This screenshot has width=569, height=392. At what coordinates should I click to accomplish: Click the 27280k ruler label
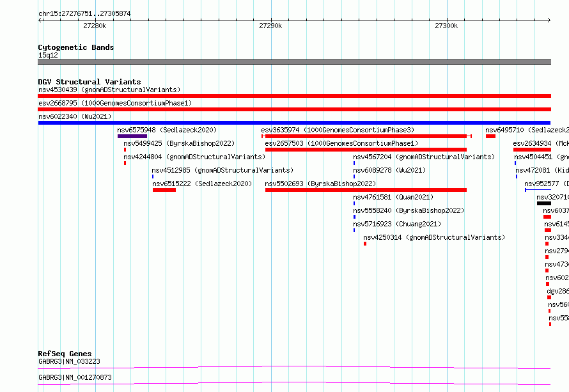95,26
